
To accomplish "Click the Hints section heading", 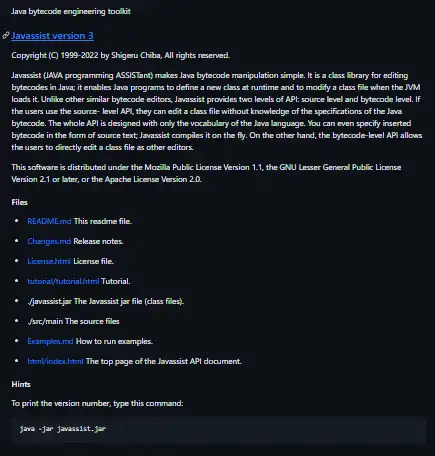I will (x=21, y=384).
